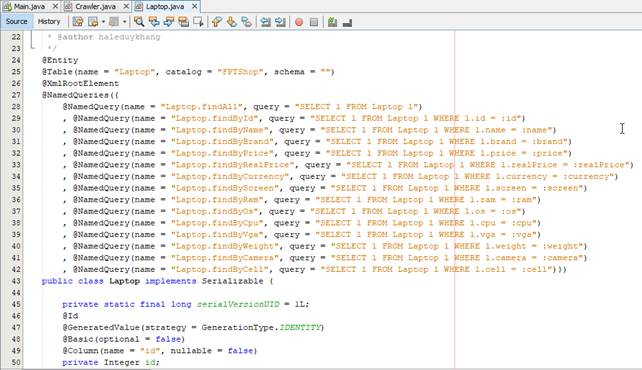642x370 pixels.
Task: Go back with the Back navigation icon
Action: pos(93,22)
